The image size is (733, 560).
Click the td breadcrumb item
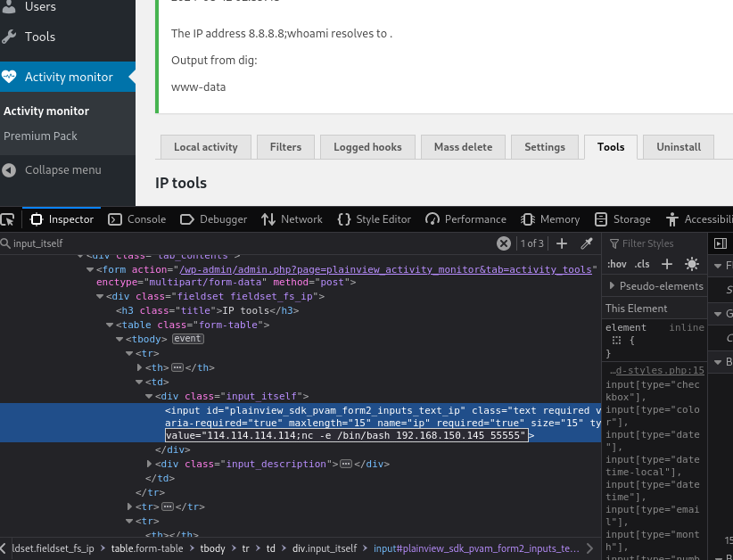click(271, 548)
